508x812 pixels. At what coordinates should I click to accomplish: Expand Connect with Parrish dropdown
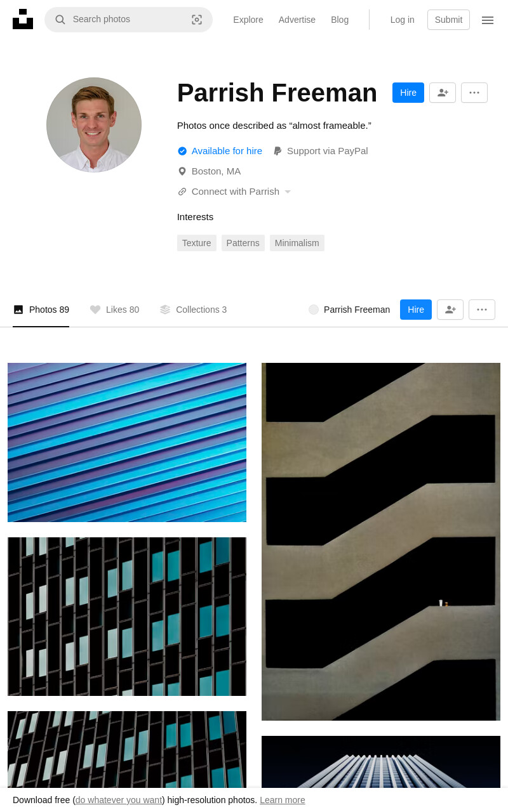tap(234, 192)
